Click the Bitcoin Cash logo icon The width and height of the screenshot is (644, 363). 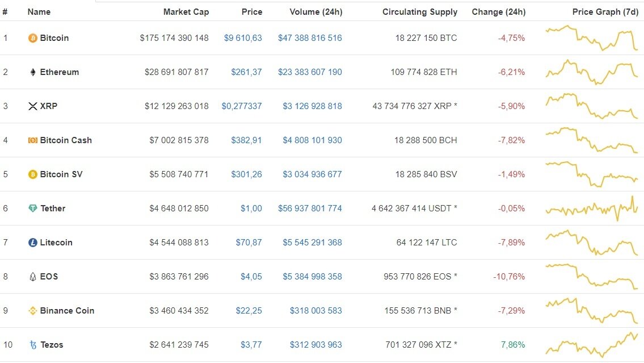pyautogui.click(x=33, y=140)
